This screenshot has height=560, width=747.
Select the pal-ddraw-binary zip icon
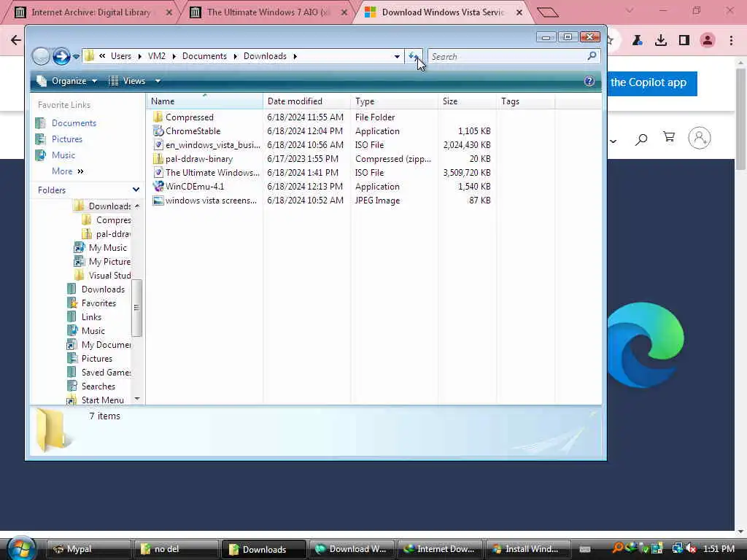click(158, 158)
